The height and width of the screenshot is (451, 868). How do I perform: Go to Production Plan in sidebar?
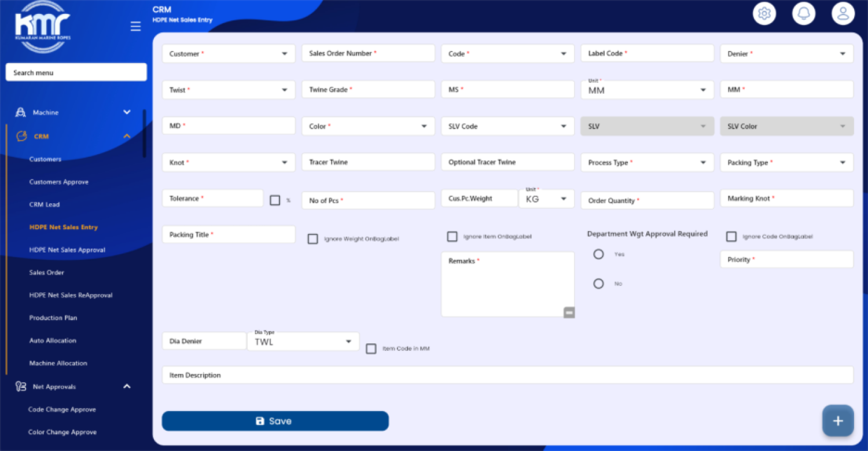point(53,318)
